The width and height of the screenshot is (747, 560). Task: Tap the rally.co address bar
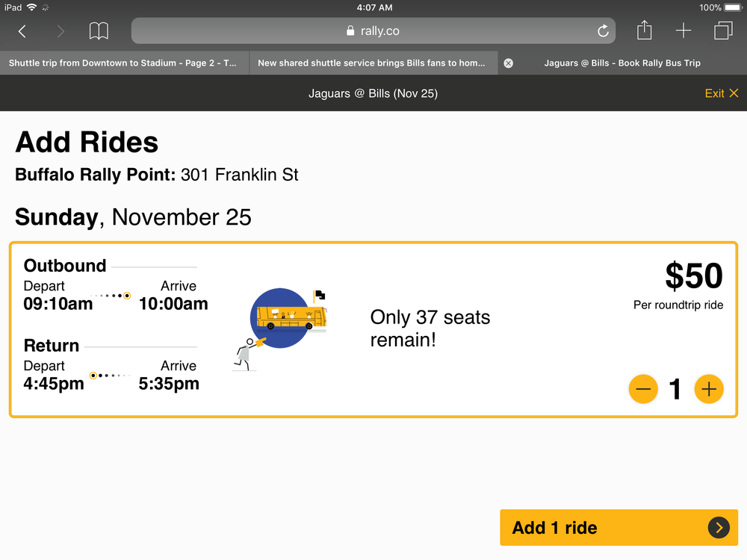(373, 31)
